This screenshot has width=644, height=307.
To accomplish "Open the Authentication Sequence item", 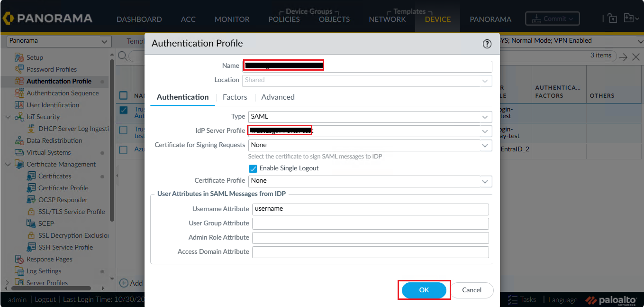I will (x=63, y=93).
